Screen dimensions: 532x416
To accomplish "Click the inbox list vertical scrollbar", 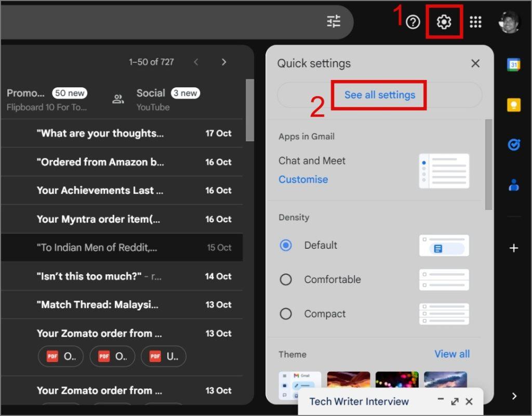I will point(250,110).
